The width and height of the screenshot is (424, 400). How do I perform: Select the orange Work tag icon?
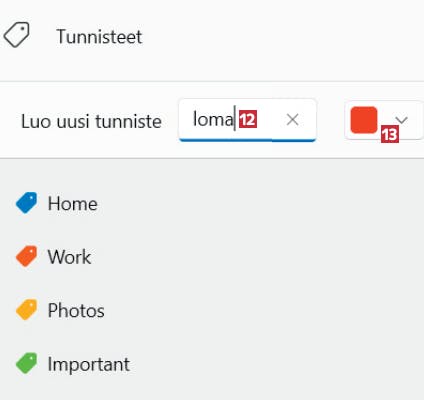point(27,256)
